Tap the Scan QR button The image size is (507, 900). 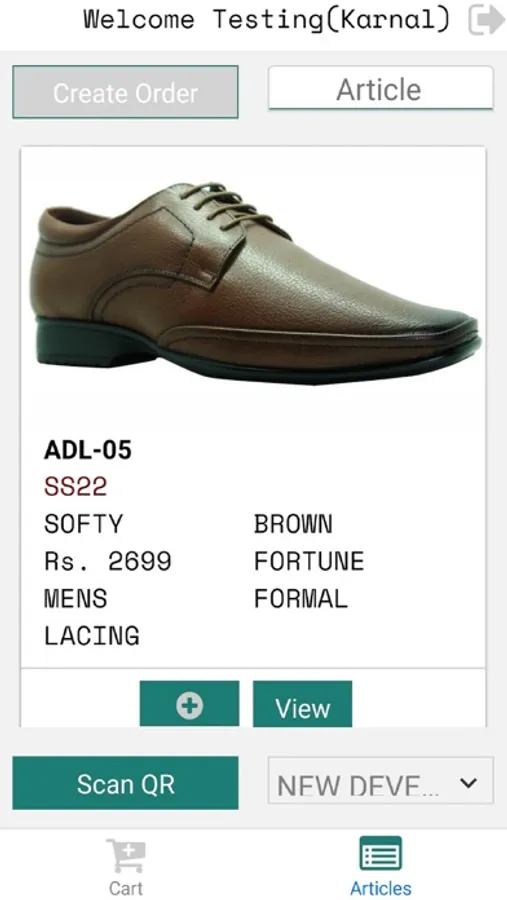click(x=125, y=783)
